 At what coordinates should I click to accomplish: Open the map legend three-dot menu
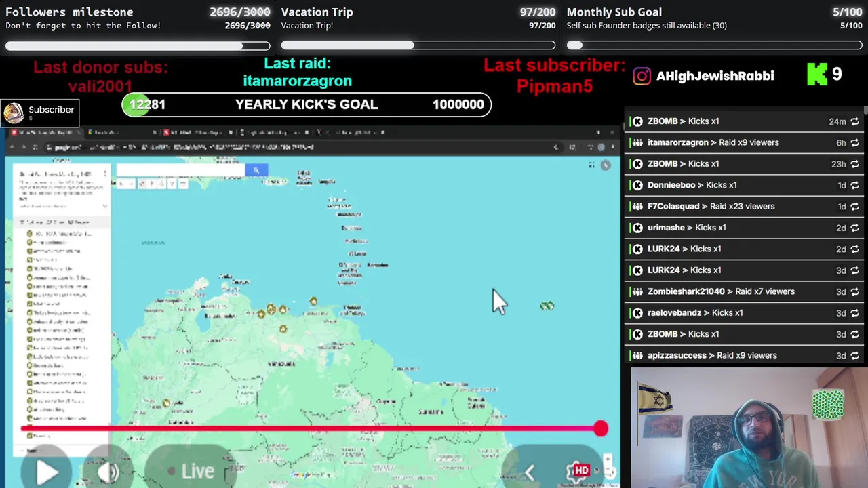[105, 174]
